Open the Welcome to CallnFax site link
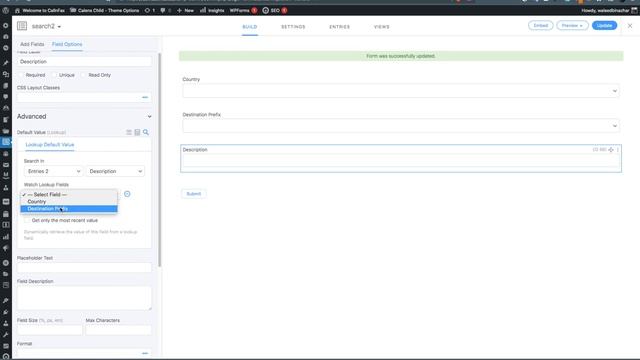Screen dimensions: 640x360 click(x=40, y=10)
